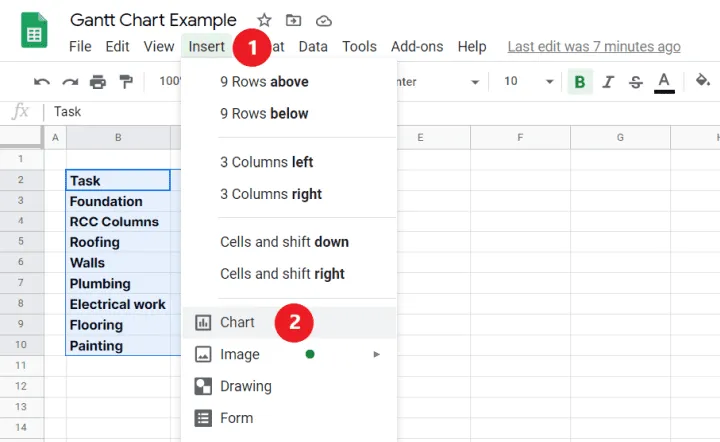This screenshot has height=442, width=720.
Task: Toggle bold formatting
Action: pyautogui.click(x=580, y=82)
